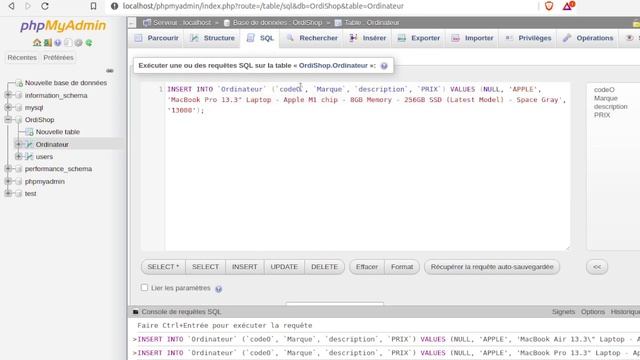Click inside the SQL query editor
The height and width of the screenshot is (360, 640).
[x=367, y=167]
